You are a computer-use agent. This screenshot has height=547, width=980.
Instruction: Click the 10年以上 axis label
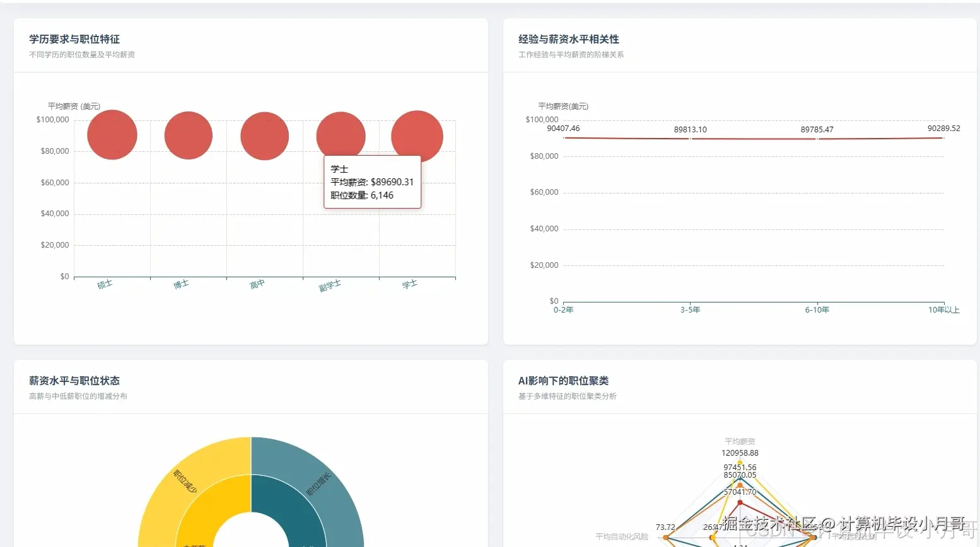(943, 310)
